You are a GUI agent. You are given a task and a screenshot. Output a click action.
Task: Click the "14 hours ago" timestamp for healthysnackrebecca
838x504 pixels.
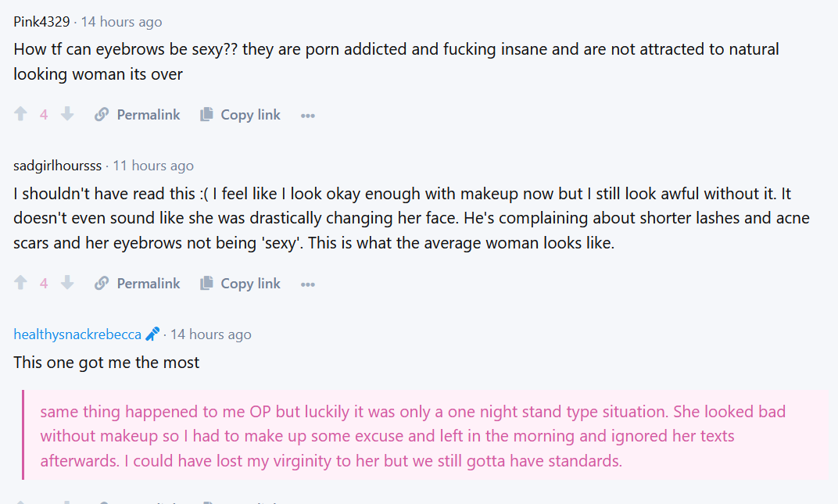pos(210,334)
